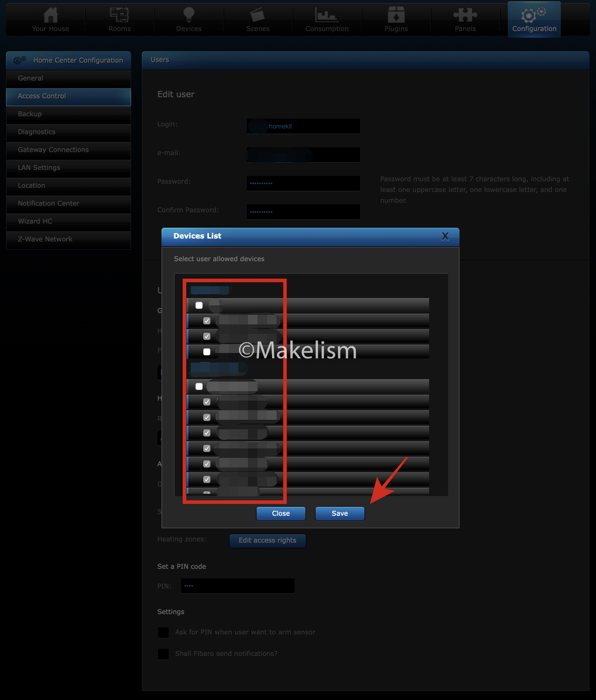Go to Rooms floorplan icon

(x=119, y=15)
